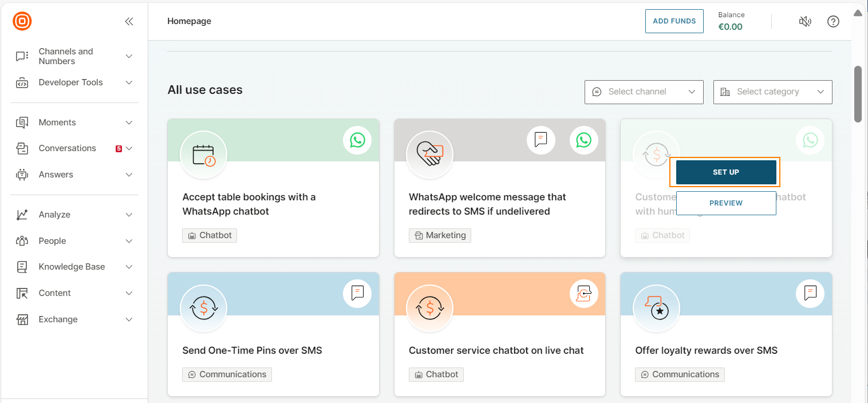This screenshot has width=868, height=403.
Task: Click the ADD FUNDS button
Action: [x=674, y=21]
